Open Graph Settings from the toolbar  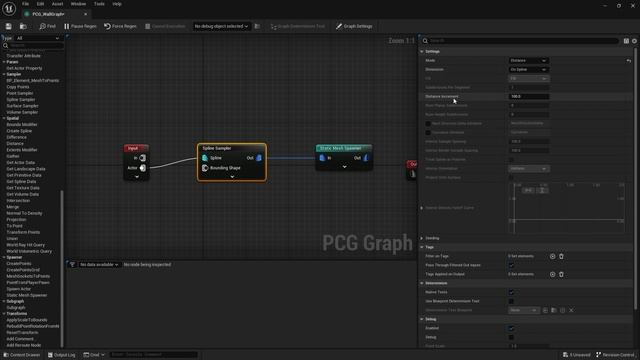click(354, 26)
